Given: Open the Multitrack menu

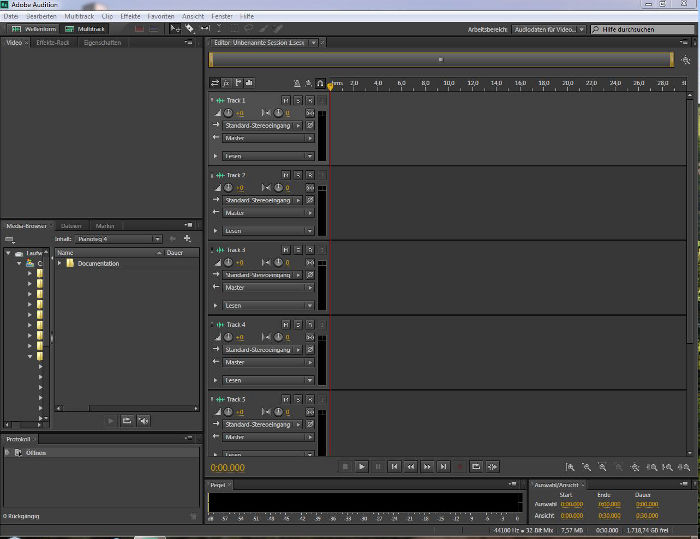Looking at the screenshot, I should click(x=79, y=17).
